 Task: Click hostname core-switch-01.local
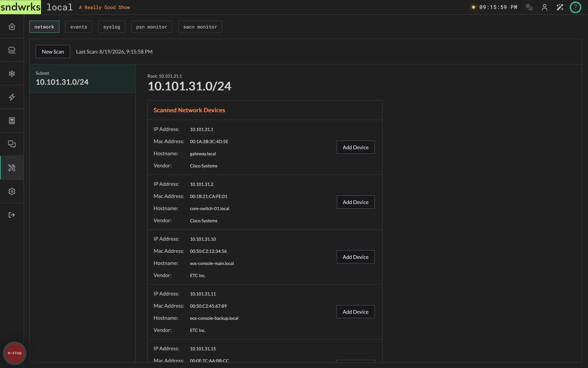pyautogui.click(x=209, y=209)
